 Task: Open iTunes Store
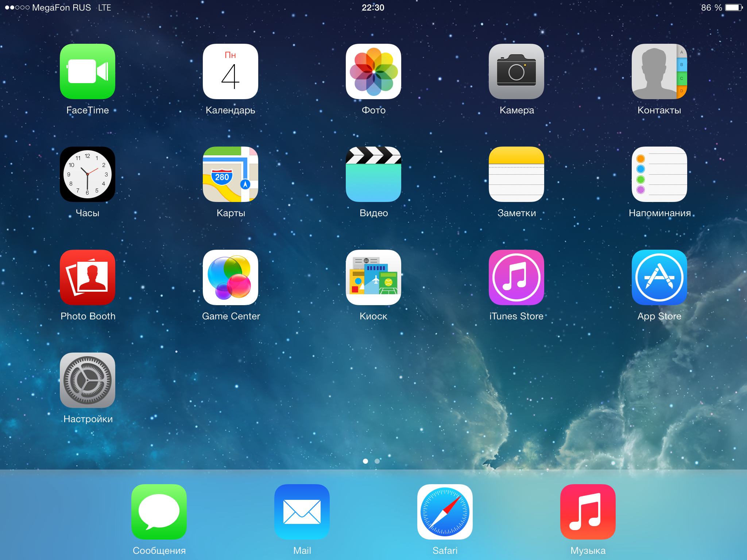point(516,277)
